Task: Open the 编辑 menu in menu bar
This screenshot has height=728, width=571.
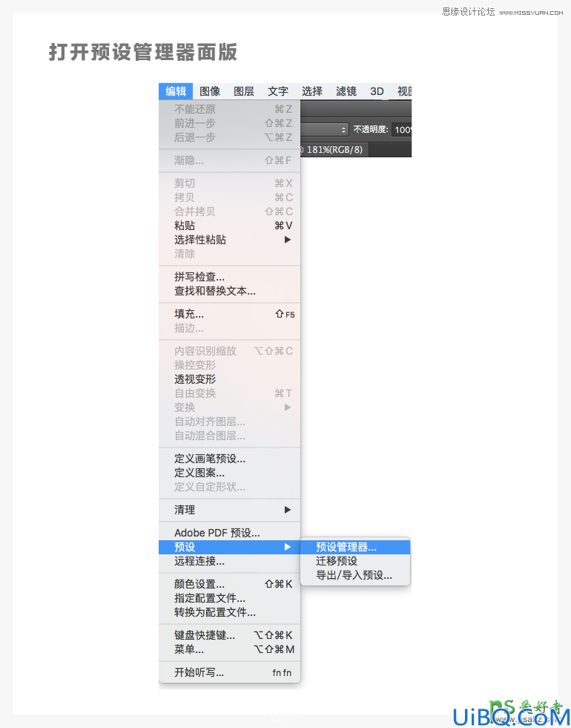Action: click(176, 91)
